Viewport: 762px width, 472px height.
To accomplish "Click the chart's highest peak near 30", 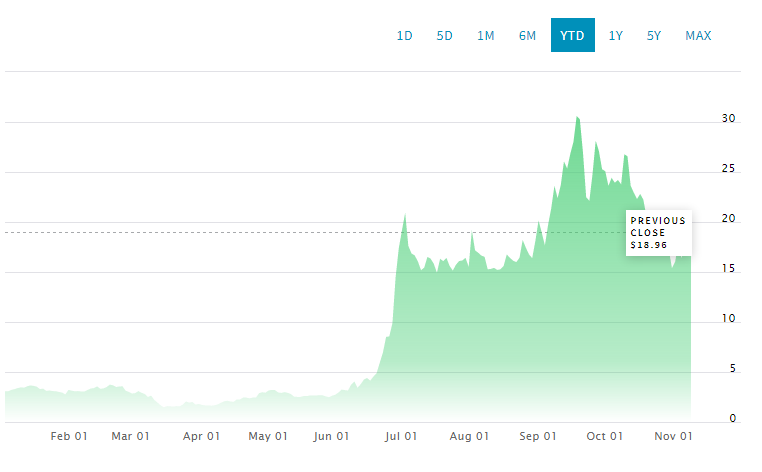I will 577,118.
